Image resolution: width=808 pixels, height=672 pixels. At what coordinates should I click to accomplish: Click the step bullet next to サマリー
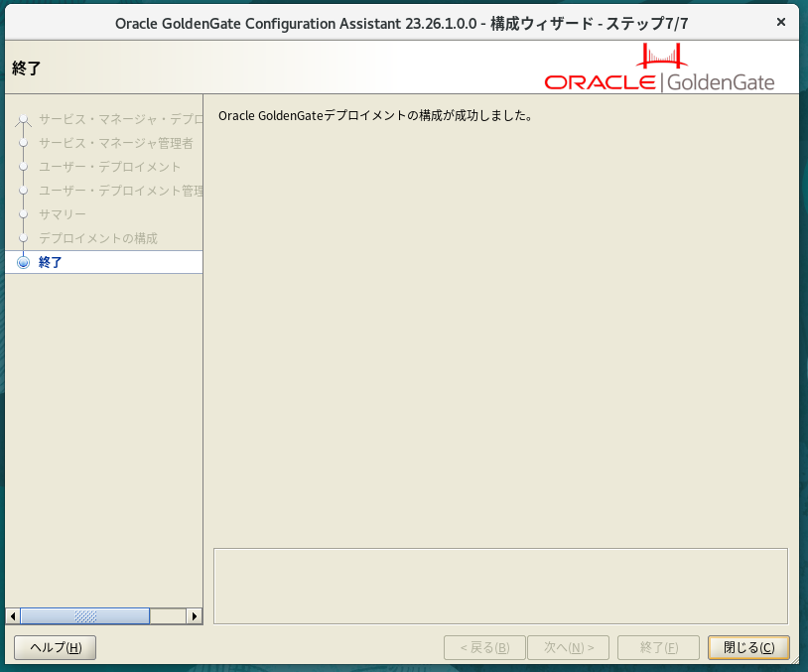tap(23, 214)
